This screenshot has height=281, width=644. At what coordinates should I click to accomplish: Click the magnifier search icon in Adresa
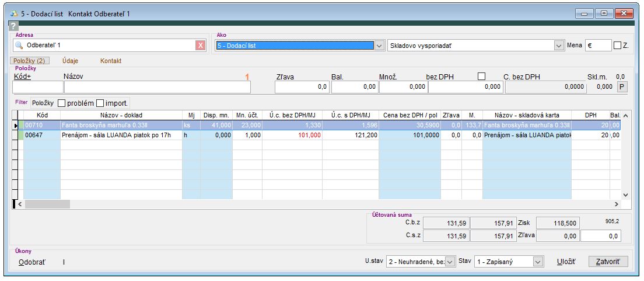click(x=19, y=46)
